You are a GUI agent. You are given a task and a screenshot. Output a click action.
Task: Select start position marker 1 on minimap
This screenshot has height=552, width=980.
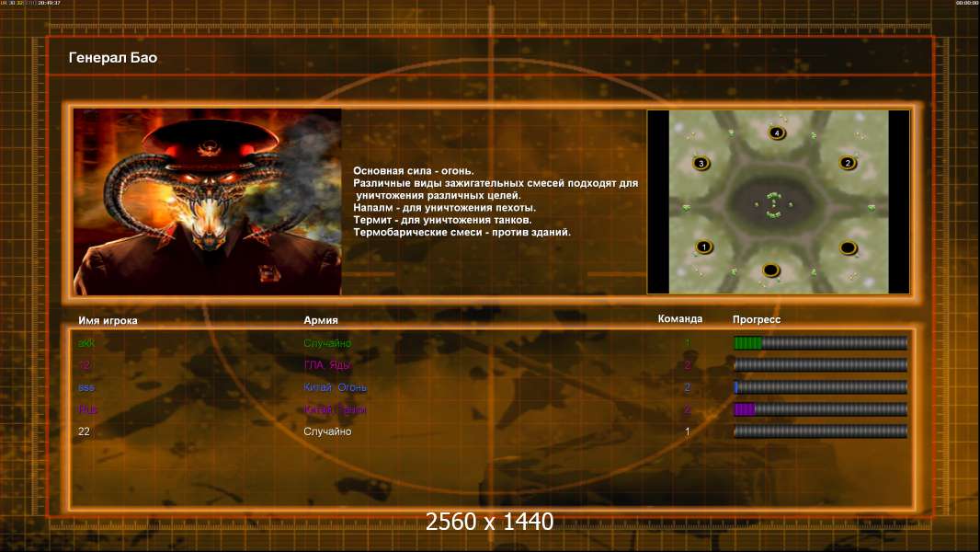pos(704,247)
